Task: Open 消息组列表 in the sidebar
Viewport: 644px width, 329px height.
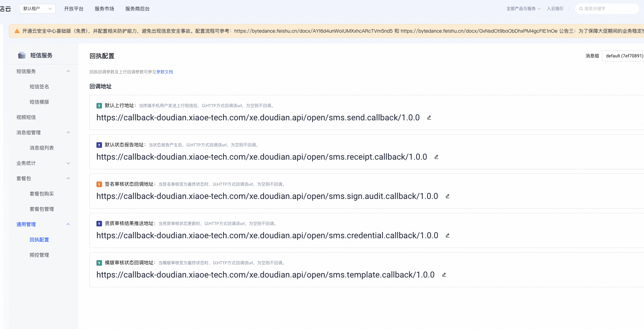Action: pyautogui.click(x=42, y=148)
